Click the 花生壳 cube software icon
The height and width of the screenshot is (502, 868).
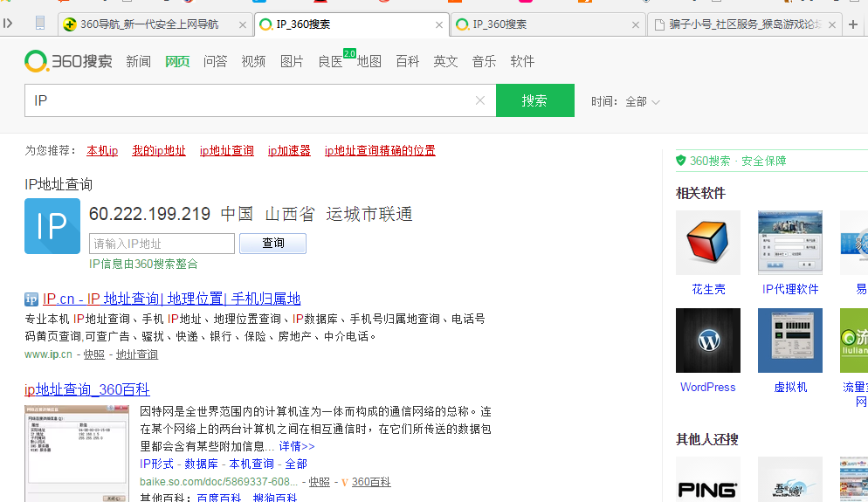(708, 243)
